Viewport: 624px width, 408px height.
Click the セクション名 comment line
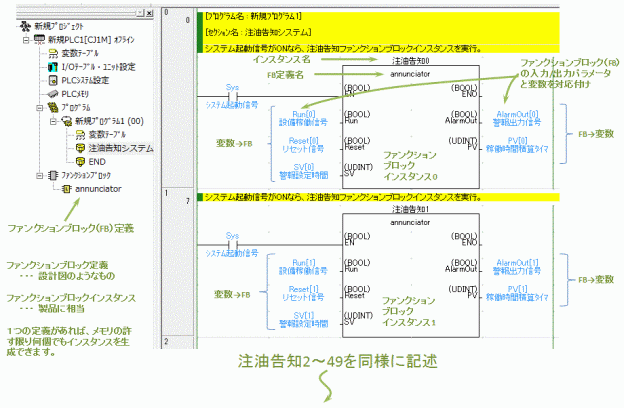point(258,33)
